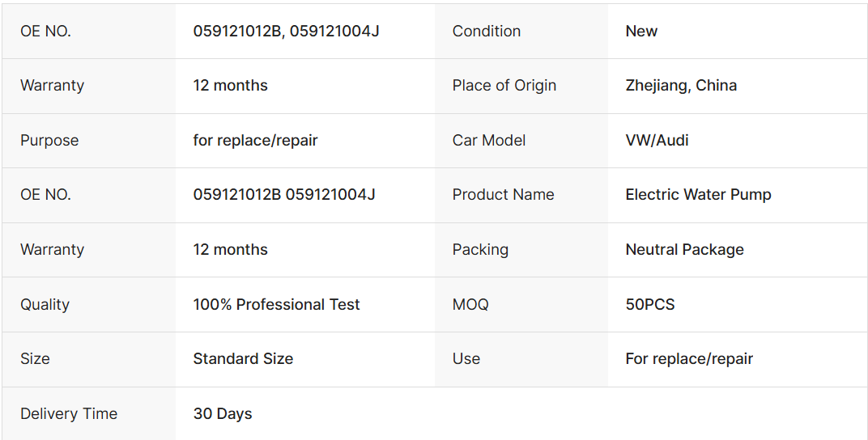Screen dimensions: 868x440
Task: Select the 'New' condition value
Action: click(x=641, y=32)
